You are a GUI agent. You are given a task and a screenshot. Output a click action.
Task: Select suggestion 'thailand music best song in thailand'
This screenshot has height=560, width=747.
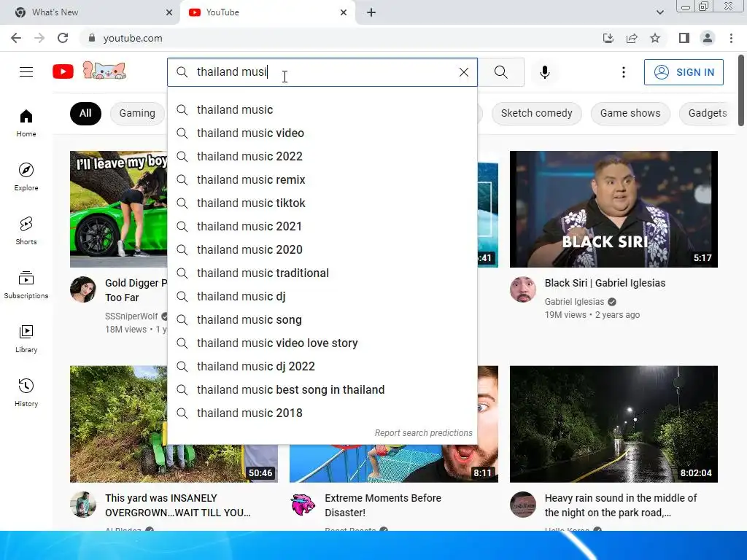(322, 389)
